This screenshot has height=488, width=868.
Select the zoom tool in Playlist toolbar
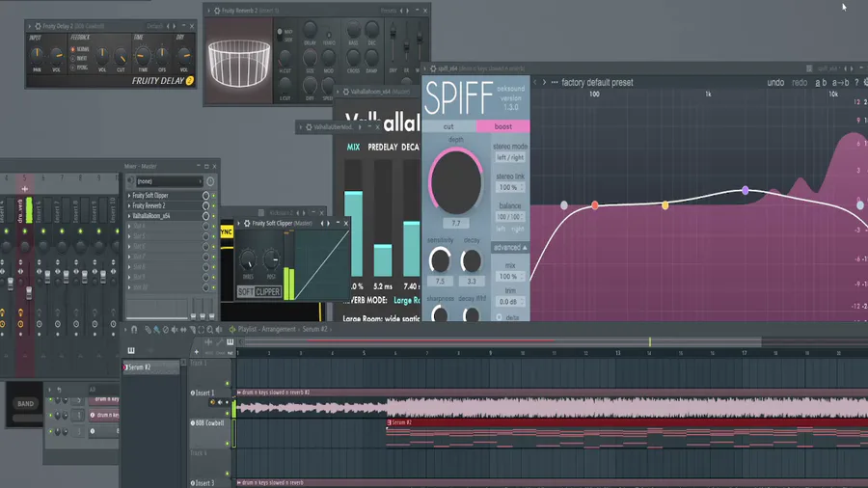210,329
